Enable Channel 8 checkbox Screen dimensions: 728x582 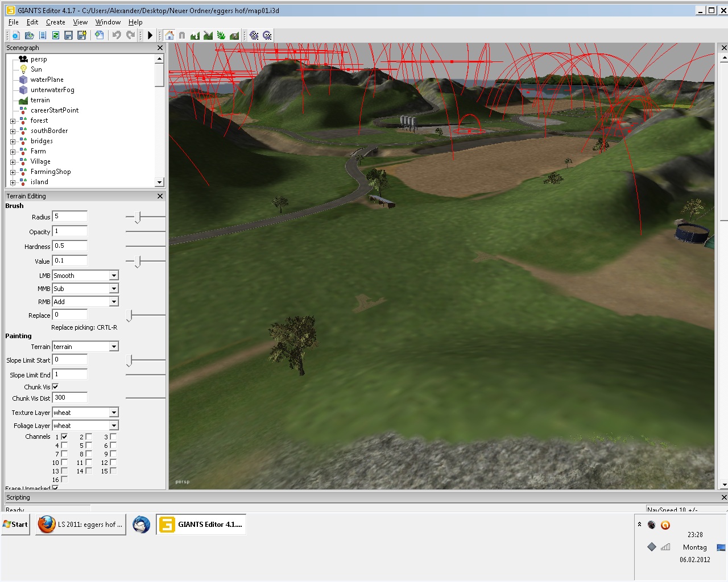(x=89, y=454)
